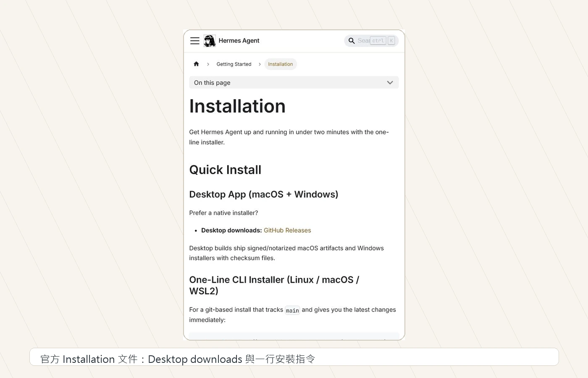588x378 pixels.
Task: Click the Installation page heading
Action: (x=237, y=106)
